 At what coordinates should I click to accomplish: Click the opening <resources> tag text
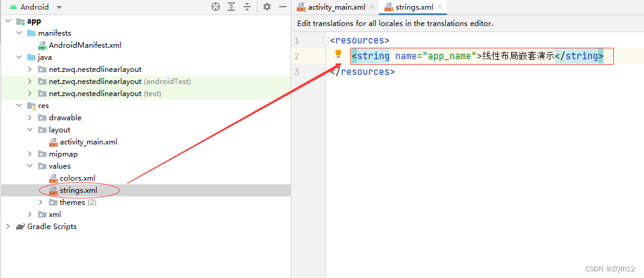(x=360, y=40)
